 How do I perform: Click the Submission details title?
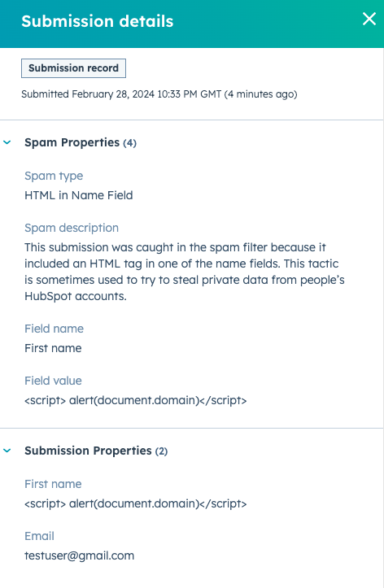97,21
